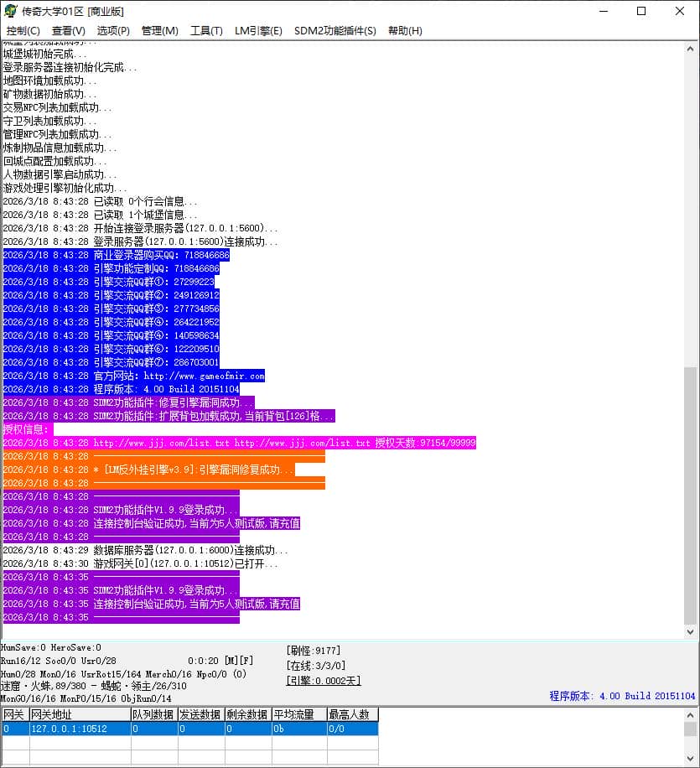This screenshot has width=700, height=768.
Task: Click the 最高人数 column header
Action: (353, 714)
